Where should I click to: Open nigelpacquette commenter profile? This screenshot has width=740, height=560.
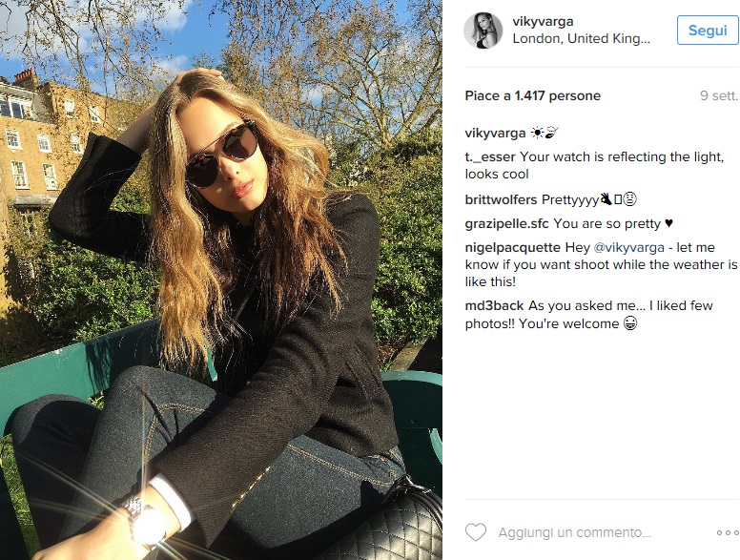pyautogui.click(x=512, y=247)
